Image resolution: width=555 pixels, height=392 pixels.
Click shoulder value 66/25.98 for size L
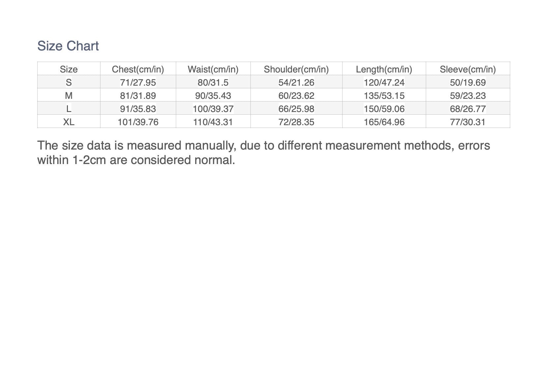click(296, 109)
